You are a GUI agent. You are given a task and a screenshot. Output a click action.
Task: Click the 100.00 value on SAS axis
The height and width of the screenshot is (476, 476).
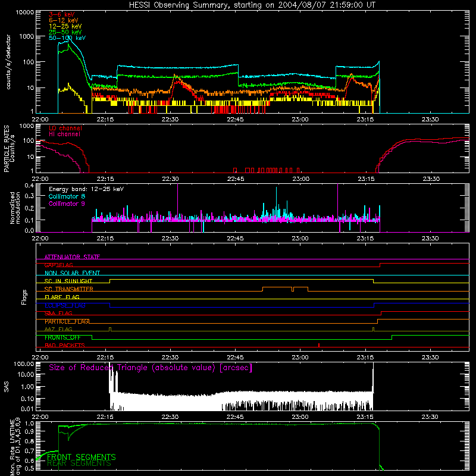pyautogui.click(x=24, y=364)
